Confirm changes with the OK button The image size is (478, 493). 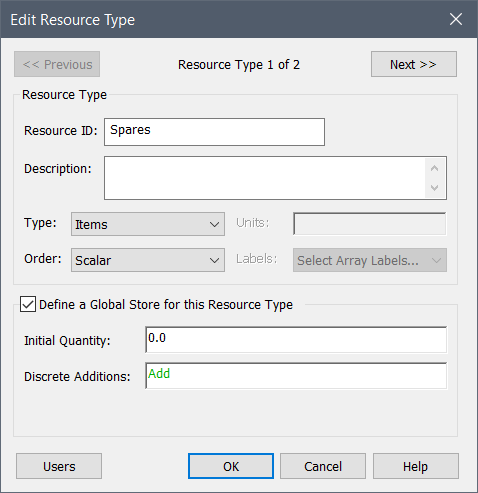coord(231,466)
